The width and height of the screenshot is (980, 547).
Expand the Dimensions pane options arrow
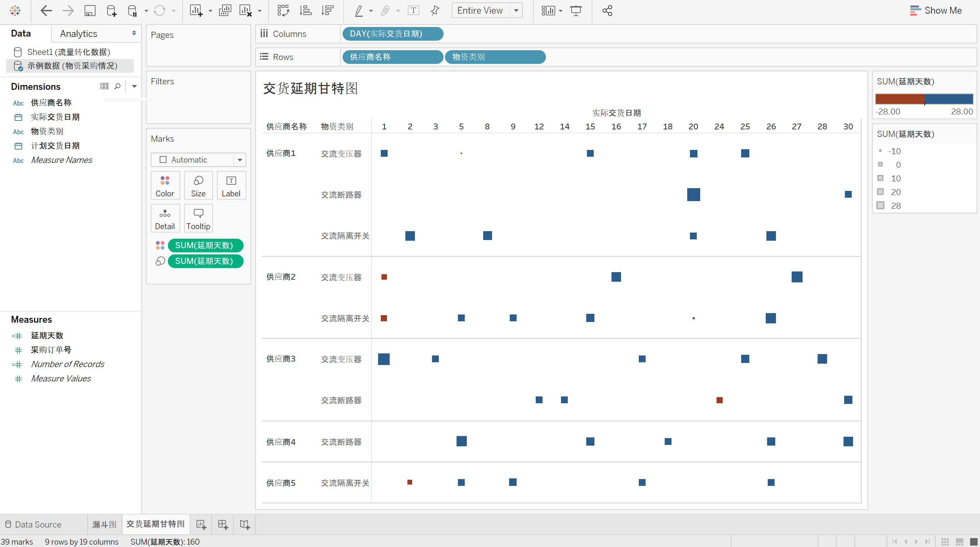click(134, 86)
